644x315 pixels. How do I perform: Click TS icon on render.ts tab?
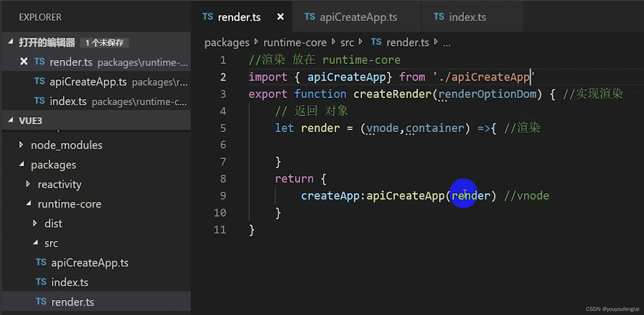point(208,17)
